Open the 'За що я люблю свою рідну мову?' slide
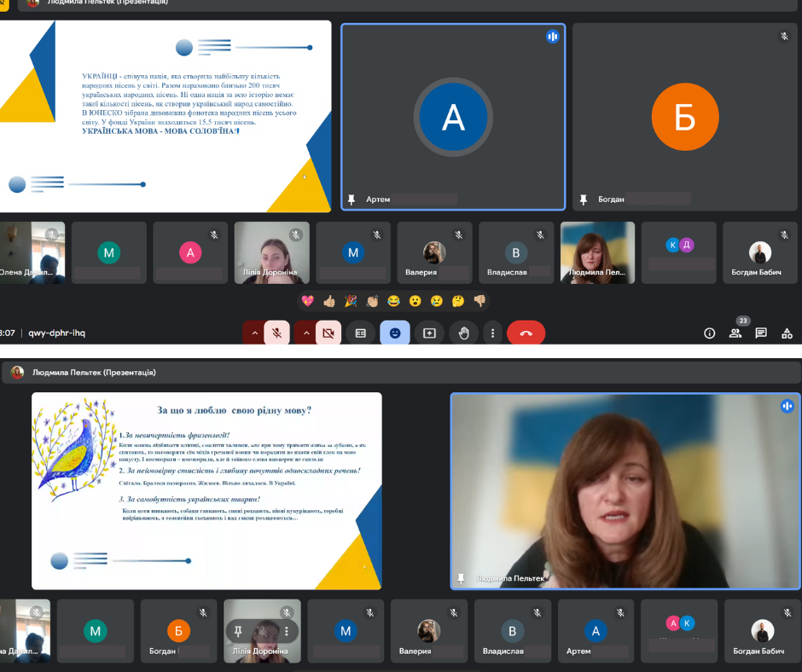The image size is (802, 672). tap(206, 491)
